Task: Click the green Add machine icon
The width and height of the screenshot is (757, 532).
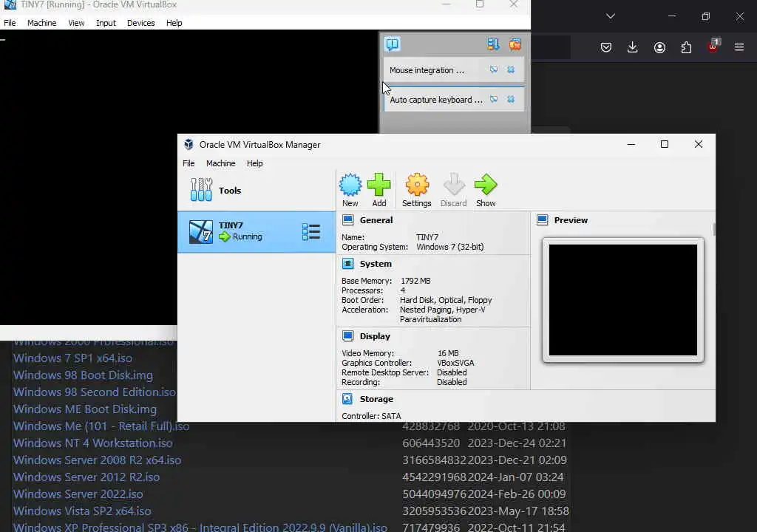Action: (379, 185)
